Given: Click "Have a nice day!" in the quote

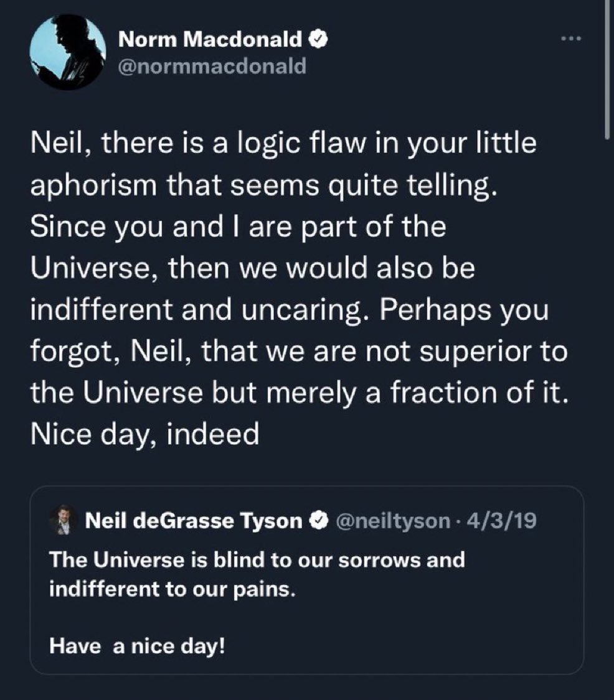Looking at the screenshot, I should [137, 646].
